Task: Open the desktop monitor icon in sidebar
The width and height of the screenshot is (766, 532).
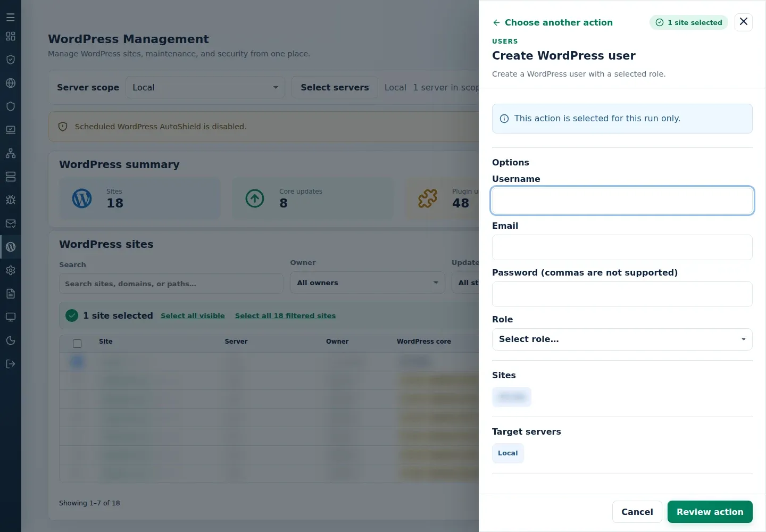Action: coord(11,317)
